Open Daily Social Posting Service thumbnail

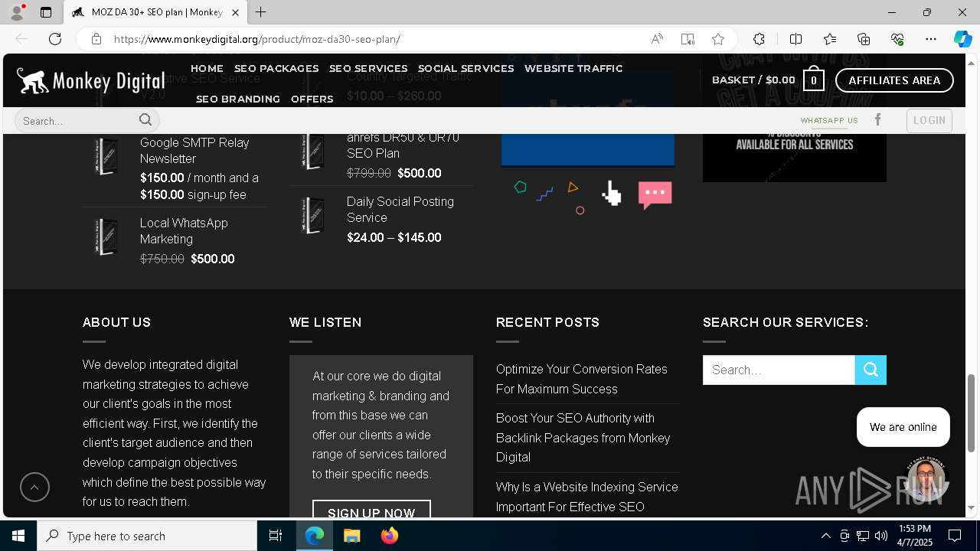(312, 215)
